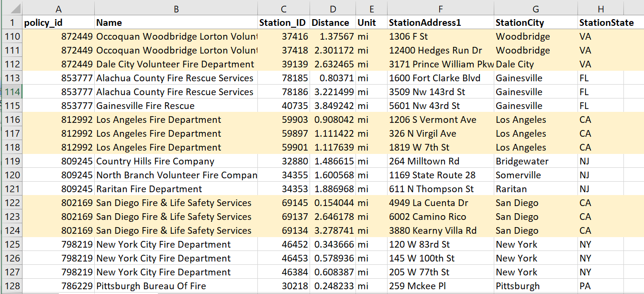Select the North Branch Volunteer Fire Company cell

[176, 175]
